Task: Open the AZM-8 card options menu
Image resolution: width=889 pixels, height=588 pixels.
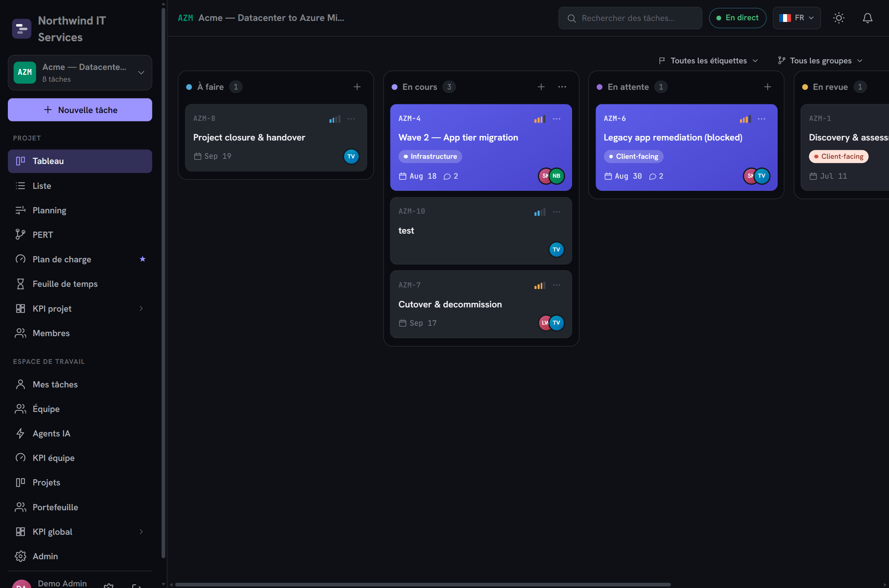Action: pos(351,119)
